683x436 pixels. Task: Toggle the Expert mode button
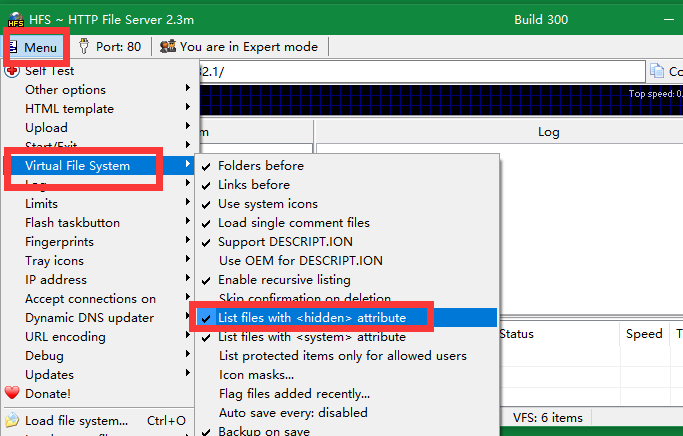point(239,47)
